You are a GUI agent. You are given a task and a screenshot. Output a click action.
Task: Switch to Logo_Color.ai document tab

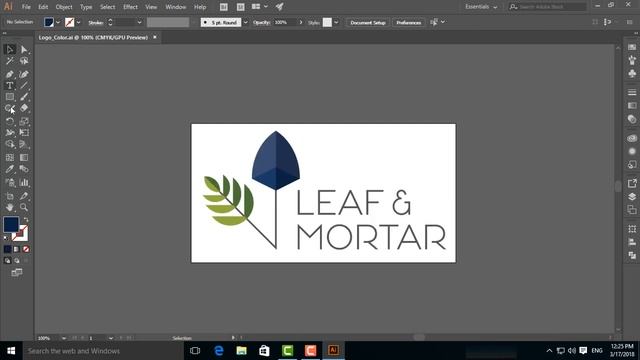click(x=93, y=38)
